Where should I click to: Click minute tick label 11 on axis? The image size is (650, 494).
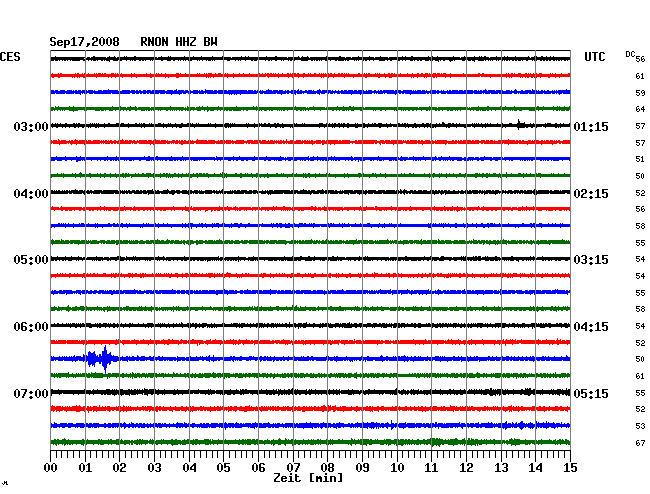tap(431, 468)
